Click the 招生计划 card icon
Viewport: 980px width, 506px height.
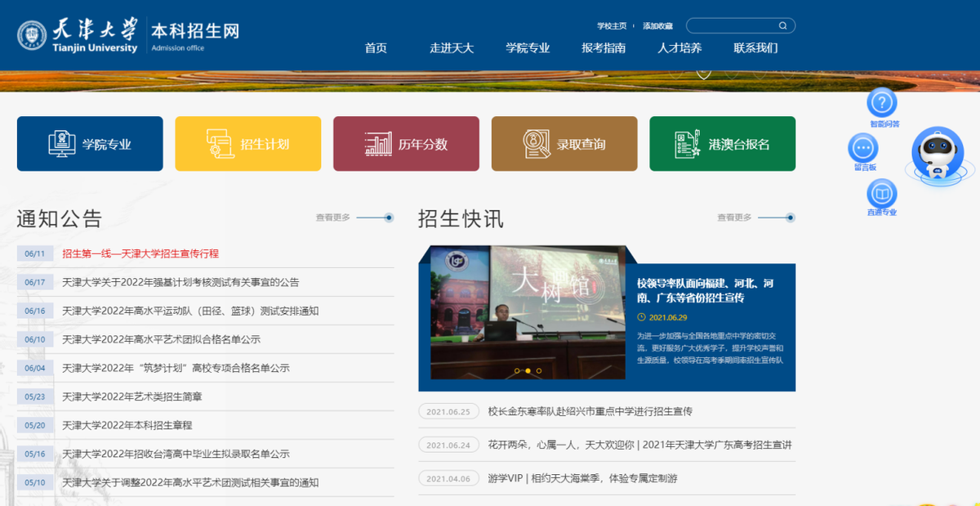click(220, 144)
